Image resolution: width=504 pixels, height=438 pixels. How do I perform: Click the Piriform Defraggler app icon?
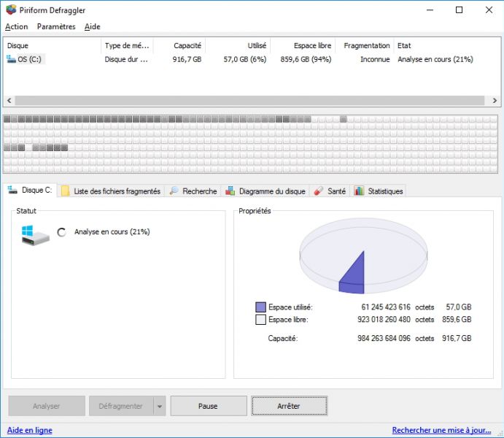(11, 9)
